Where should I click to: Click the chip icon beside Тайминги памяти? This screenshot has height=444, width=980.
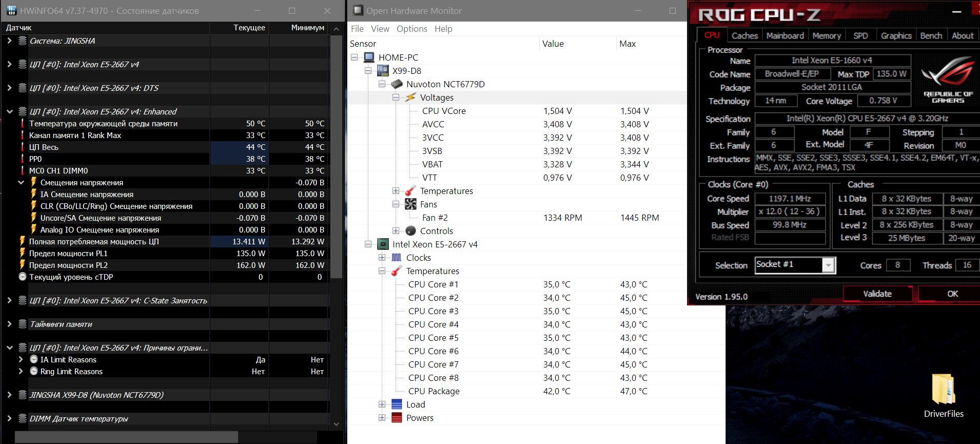pos(23,324)
